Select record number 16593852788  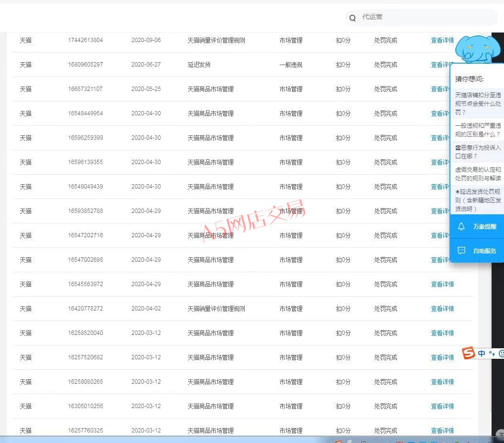pyautogui.click(x=85, y=211)
